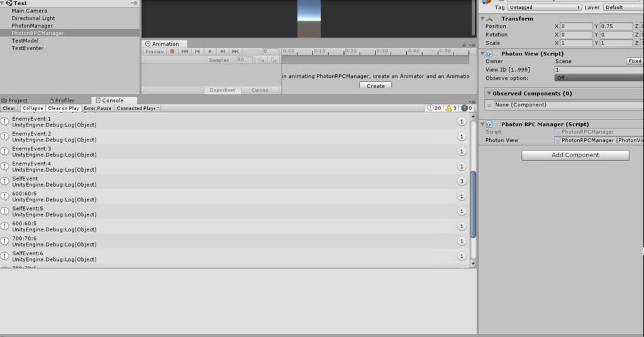644x337 pixels.
Task: Click the reorder handle beside None (Component)
Action: (489, 105)
